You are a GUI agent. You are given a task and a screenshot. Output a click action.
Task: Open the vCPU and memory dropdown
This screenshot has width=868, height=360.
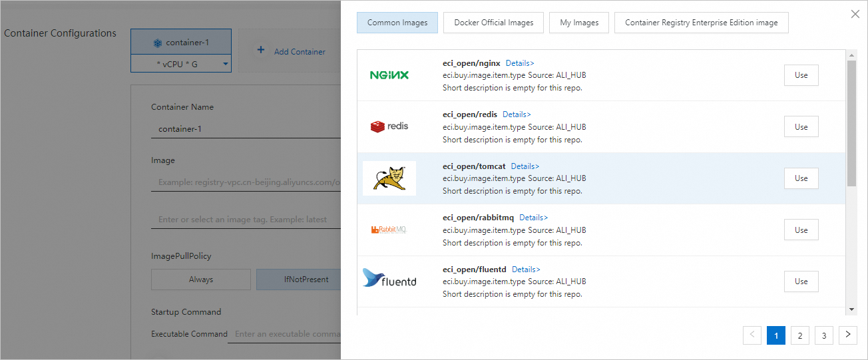tap(181, 64)
